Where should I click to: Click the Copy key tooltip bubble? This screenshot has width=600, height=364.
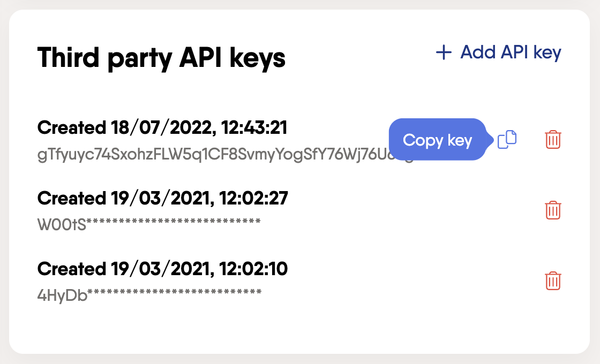[437, 140]
